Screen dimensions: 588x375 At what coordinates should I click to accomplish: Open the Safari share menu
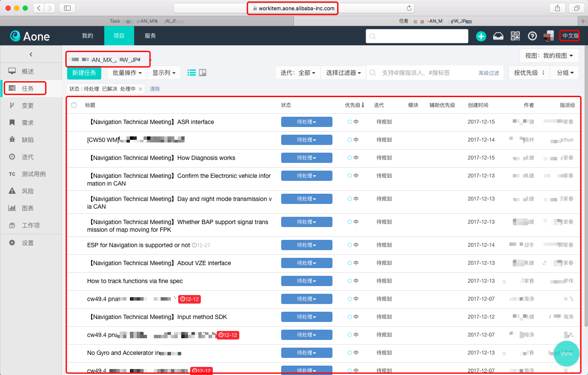(x=557, y=8)
